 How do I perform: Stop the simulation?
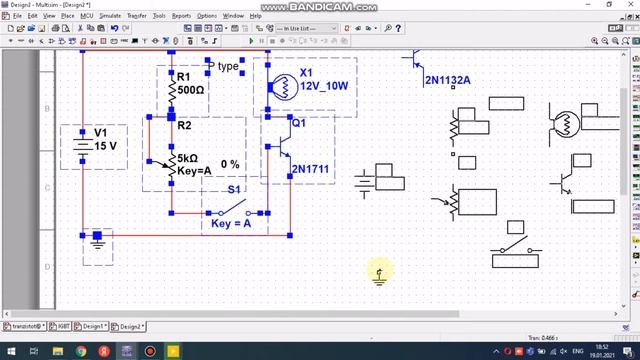272,41
